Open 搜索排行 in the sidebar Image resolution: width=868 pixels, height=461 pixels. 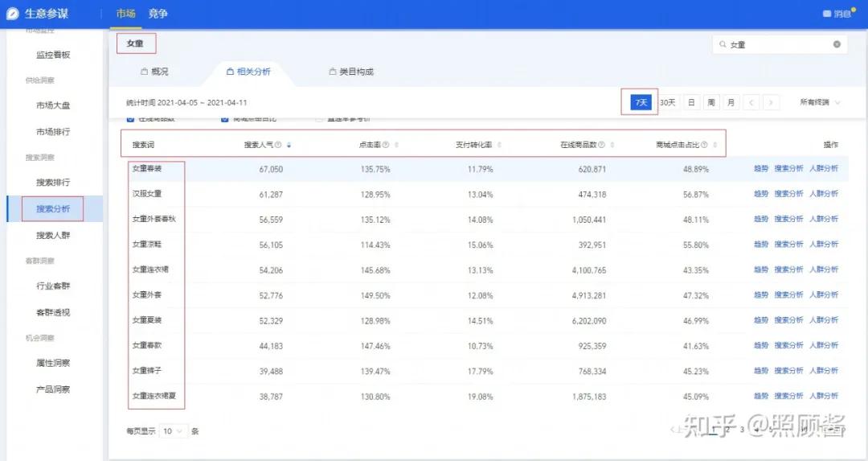(x=53, y=183)
